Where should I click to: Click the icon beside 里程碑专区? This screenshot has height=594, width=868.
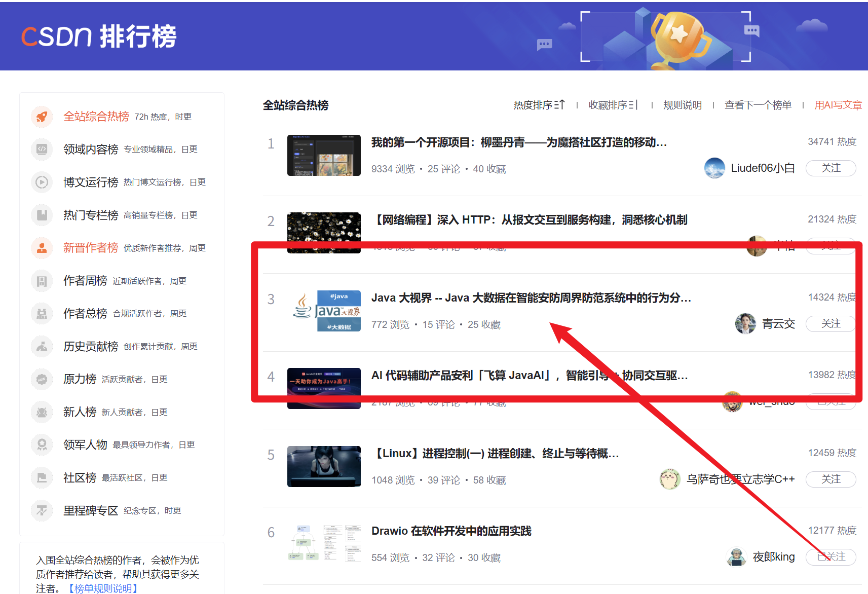click(42, 510)
